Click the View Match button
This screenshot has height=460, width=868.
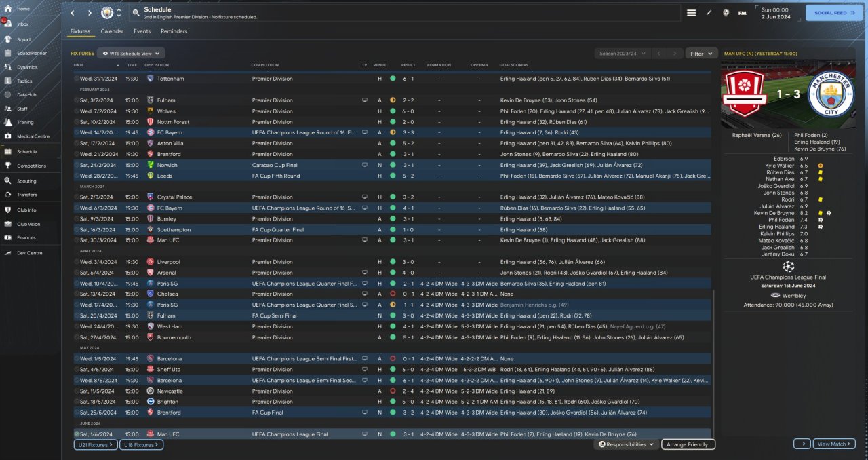[834, 444]
